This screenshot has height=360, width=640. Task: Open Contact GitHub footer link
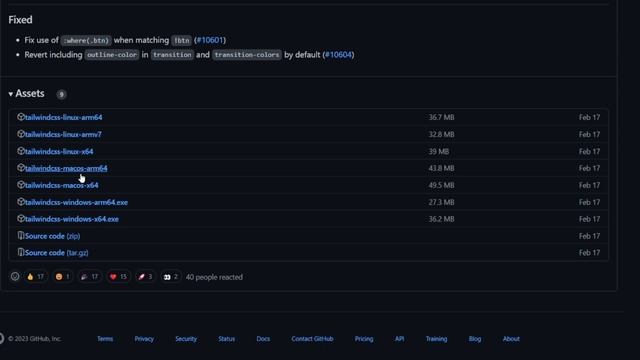pos(312,339)
